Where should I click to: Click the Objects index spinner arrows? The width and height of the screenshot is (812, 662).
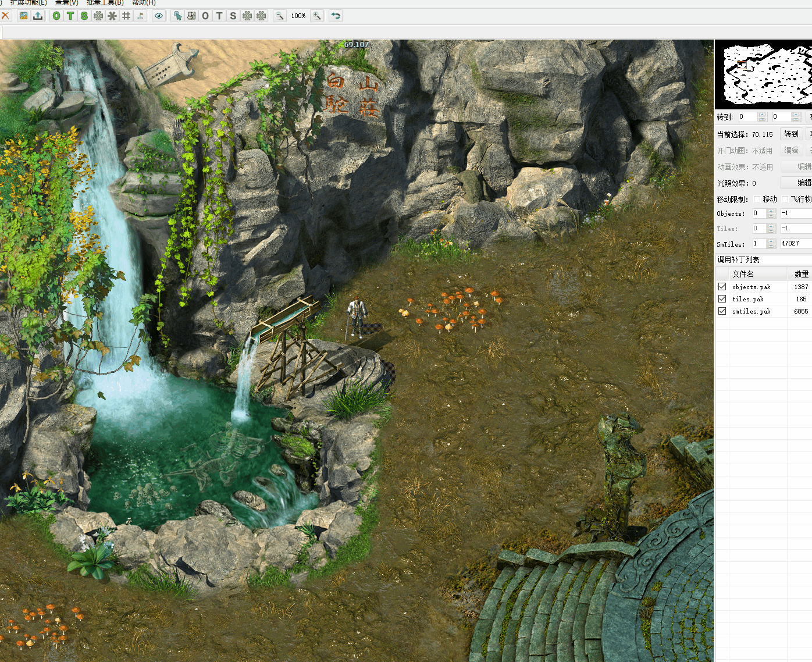771,213
